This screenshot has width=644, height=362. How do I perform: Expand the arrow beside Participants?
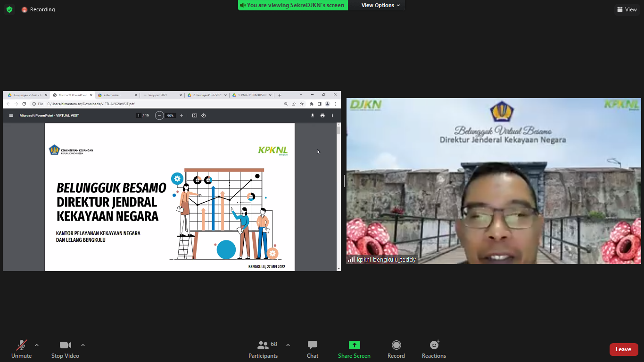(x=288, y=345)
